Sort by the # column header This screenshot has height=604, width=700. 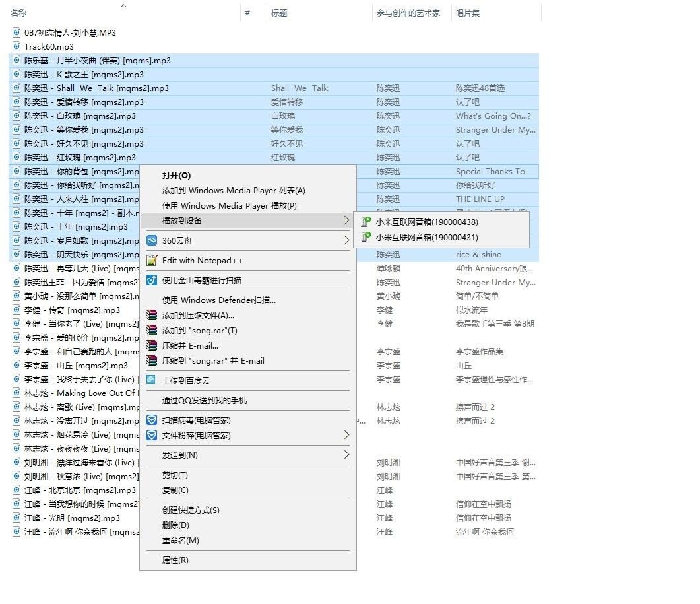247,13
